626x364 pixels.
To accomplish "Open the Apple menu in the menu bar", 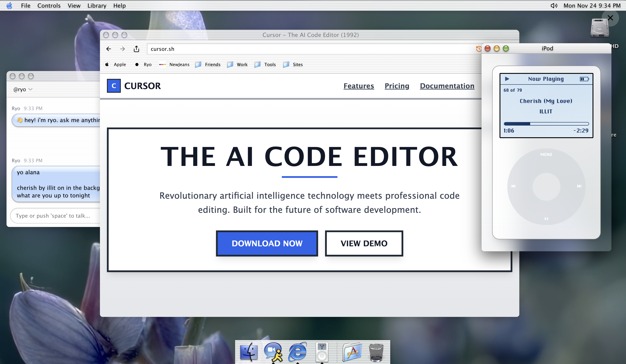I will point(9,5).
